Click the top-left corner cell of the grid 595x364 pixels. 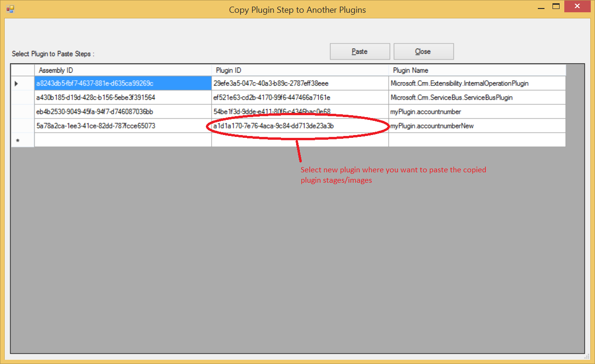point(22,69)
